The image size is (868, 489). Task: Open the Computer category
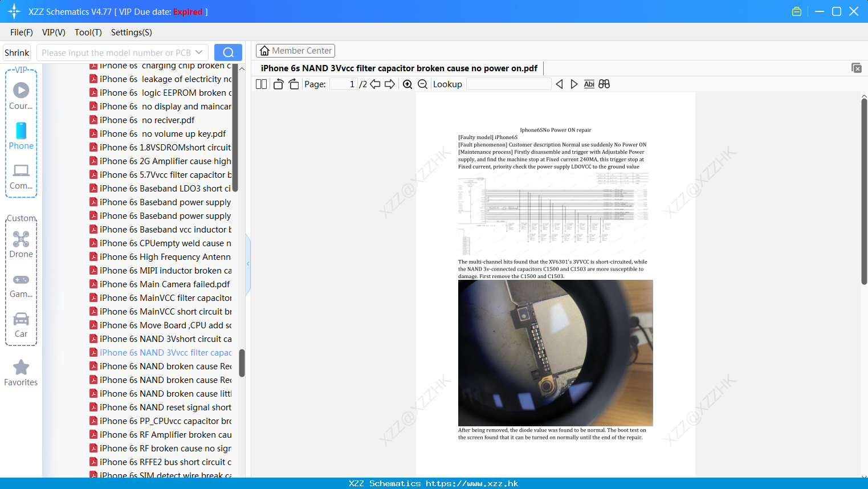[x=21, y=177]
